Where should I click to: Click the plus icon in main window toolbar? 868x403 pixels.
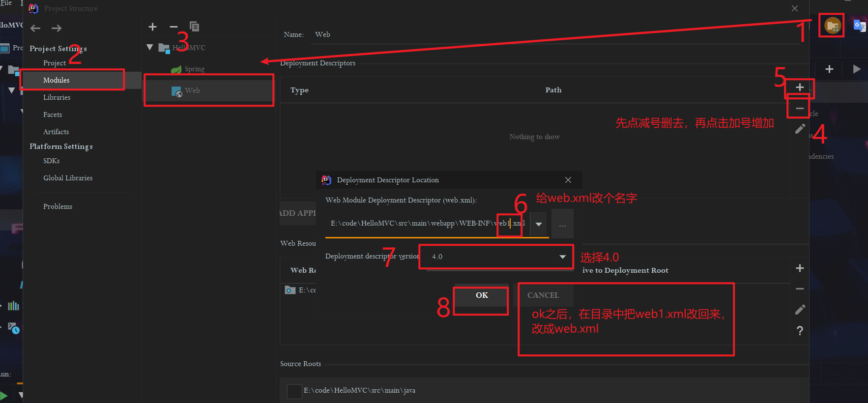pos(829,69)
